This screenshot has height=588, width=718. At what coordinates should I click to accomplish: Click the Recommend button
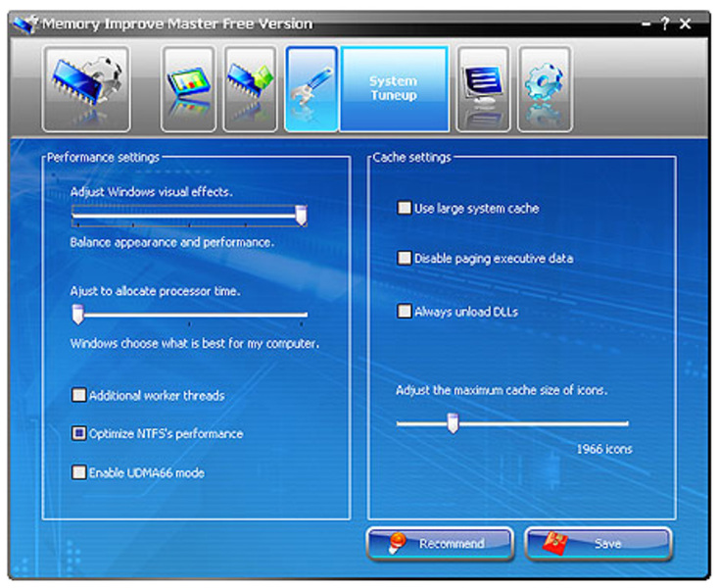440,544
